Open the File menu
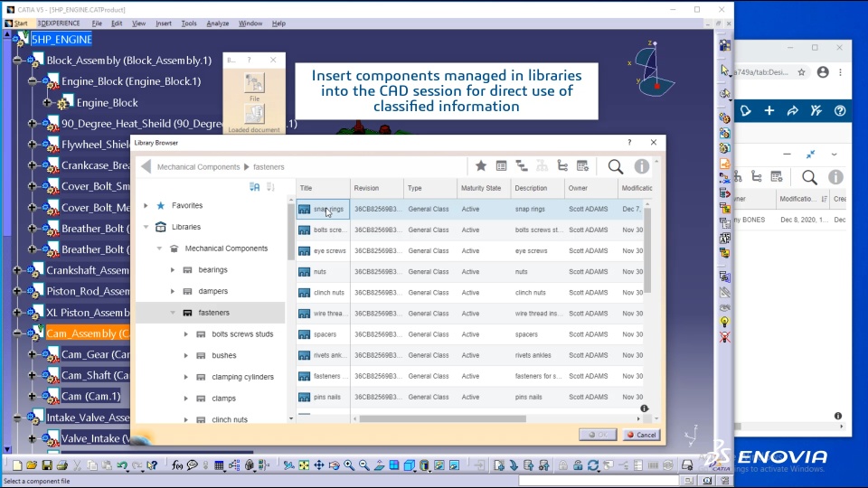 (x=97, y=23)
